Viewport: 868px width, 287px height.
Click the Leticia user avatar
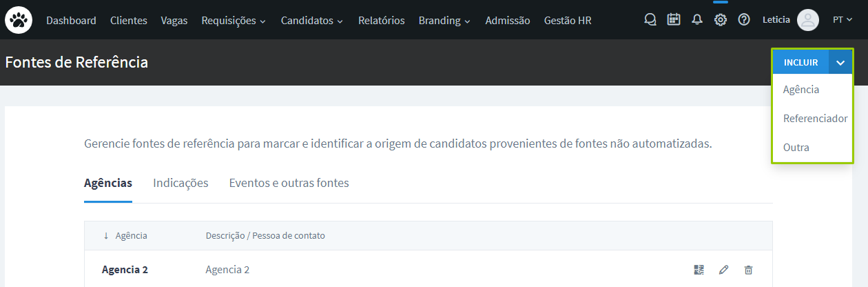coord(807,20)
